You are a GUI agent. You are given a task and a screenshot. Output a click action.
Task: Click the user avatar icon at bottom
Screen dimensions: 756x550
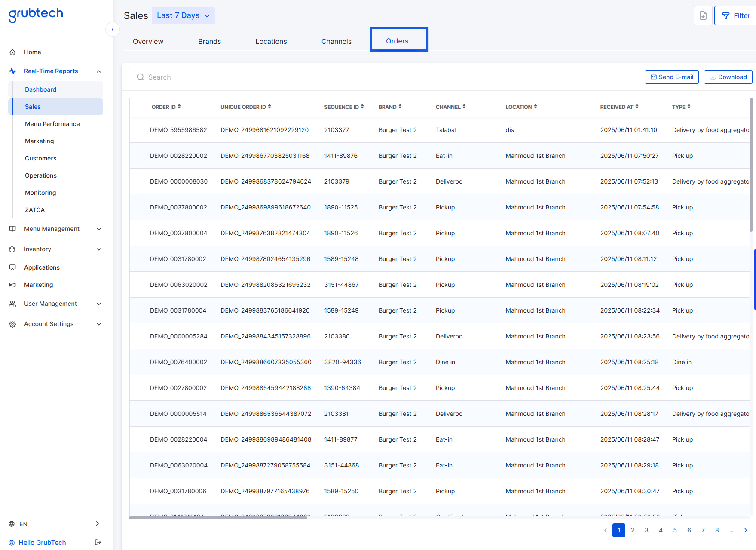click(12, 543)
